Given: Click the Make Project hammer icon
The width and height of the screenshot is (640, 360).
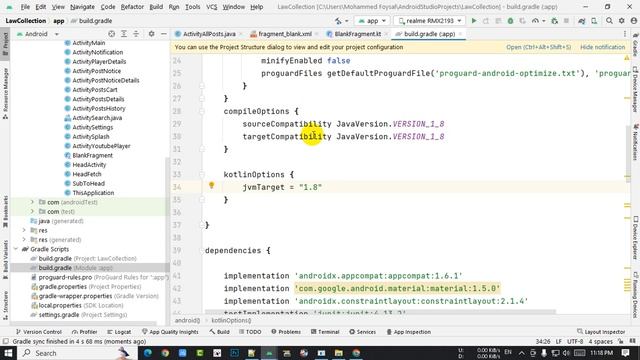Looking at the screenshot, I should [338, 21].
